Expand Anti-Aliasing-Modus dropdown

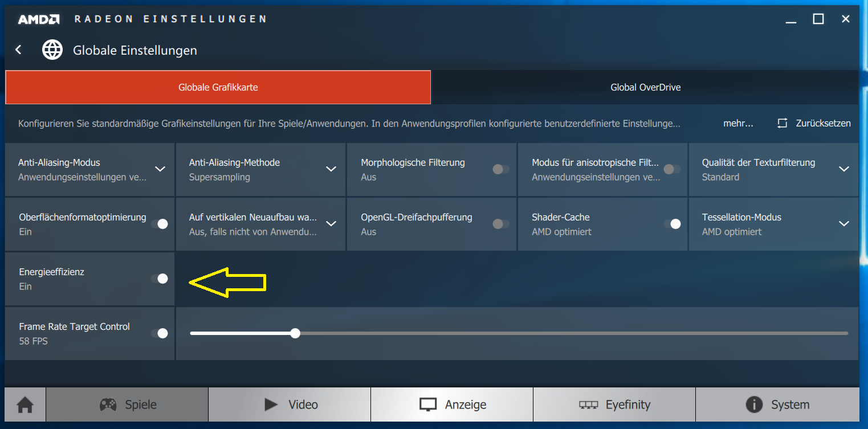(x=160, y=169)
